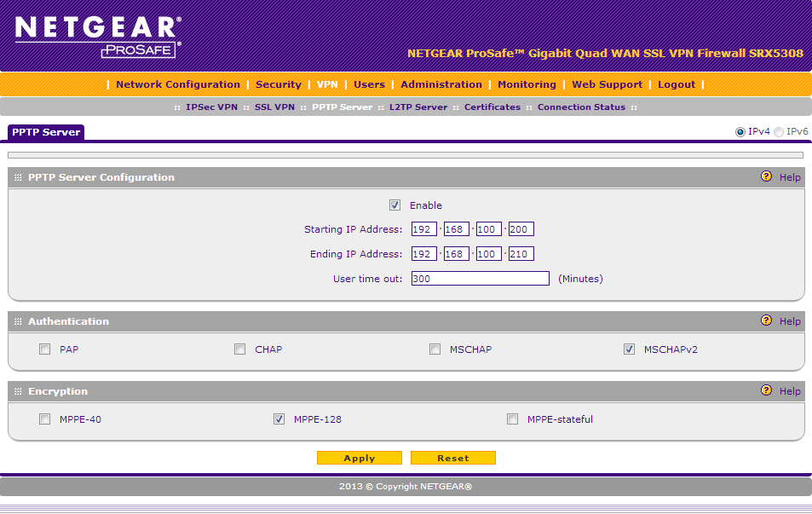Click Ending IP last octet field 210
This screenshot has height=514, width=812.
(x=521, y=254)
